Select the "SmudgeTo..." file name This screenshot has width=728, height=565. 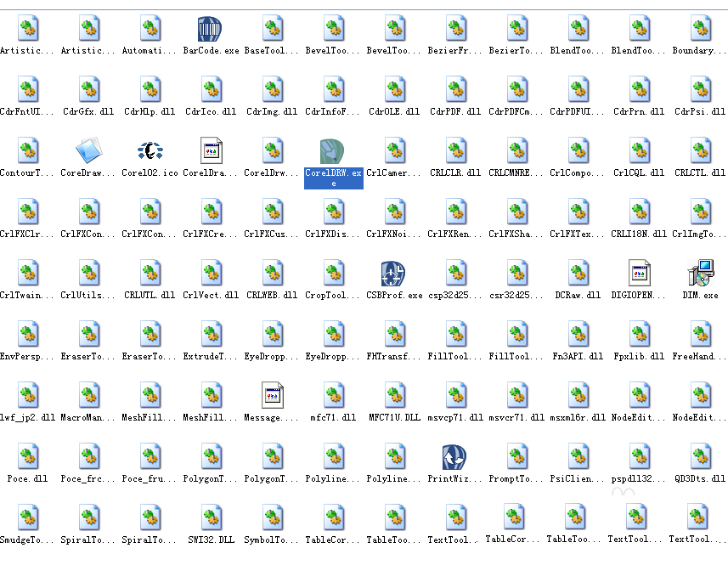[x=27, y=541]
